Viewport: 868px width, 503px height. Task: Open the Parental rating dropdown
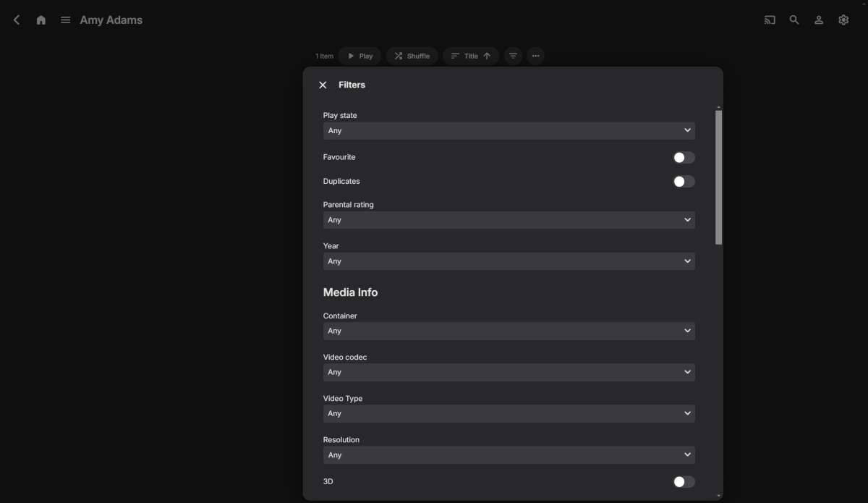pos(509,219)
